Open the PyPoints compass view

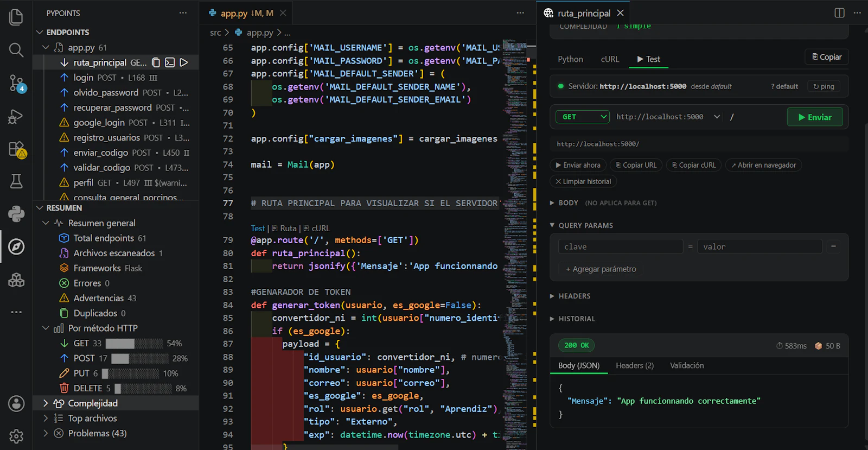pos(16,246)
